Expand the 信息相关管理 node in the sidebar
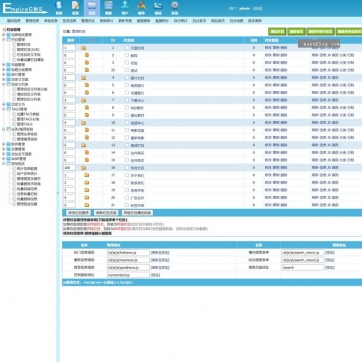 [4, 34]
